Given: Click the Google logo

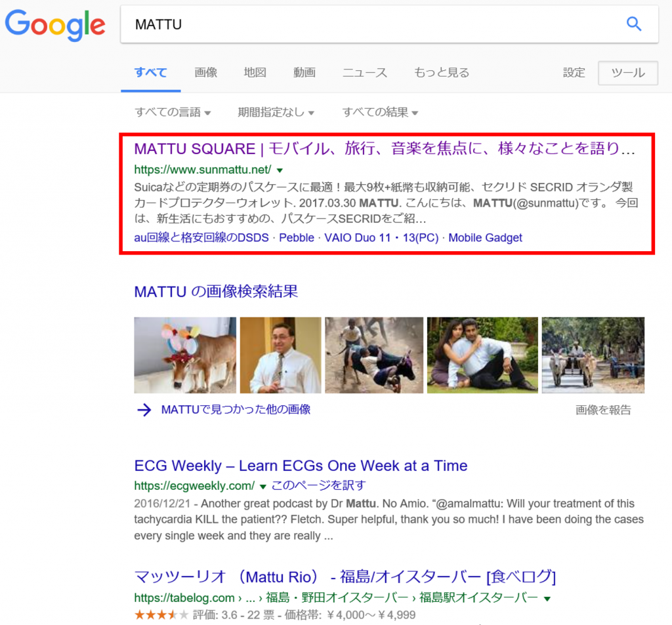Looking at the screenshot, I should point(55,26).
